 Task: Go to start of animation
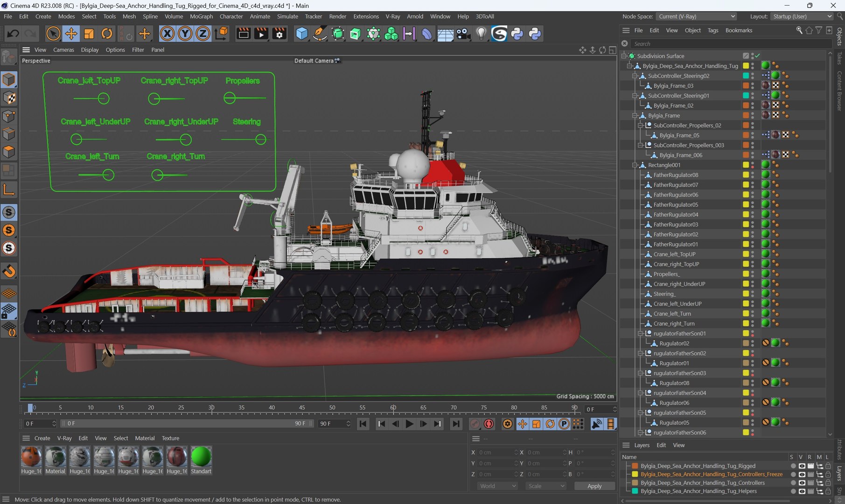pos(363,424)
